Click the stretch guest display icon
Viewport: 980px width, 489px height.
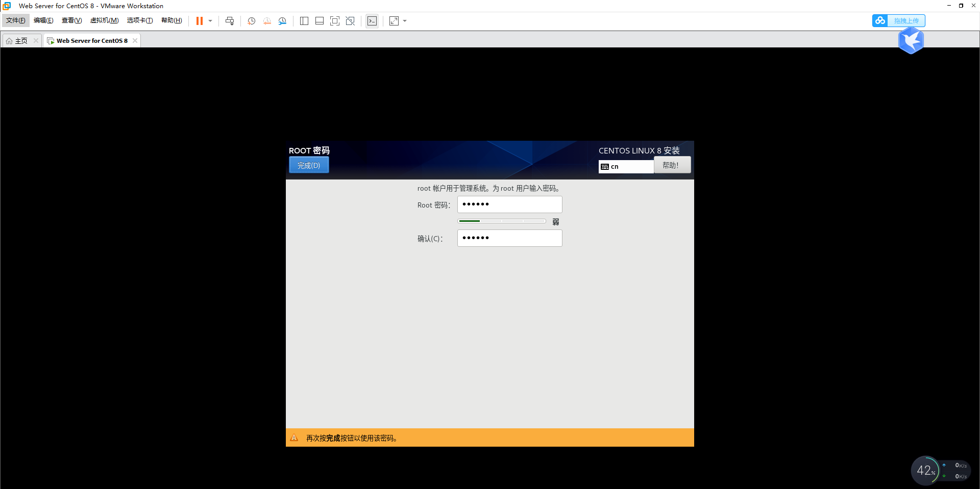click(x=394, y=21)
